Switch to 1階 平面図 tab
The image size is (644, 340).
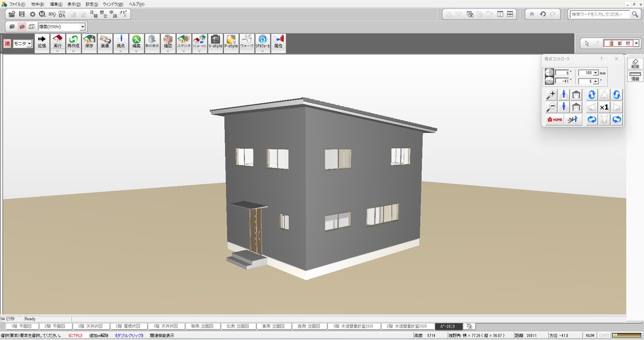(x=21, y=326)
